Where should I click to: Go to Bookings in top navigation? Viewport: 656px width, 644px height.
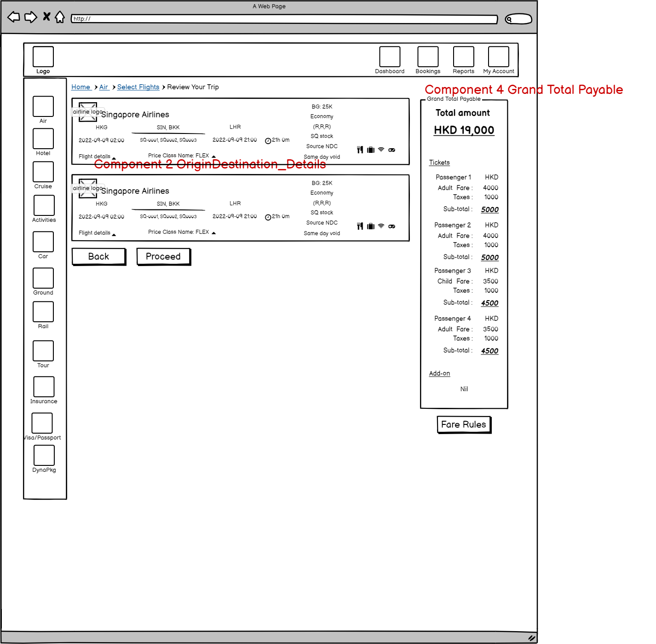point(428,57)
